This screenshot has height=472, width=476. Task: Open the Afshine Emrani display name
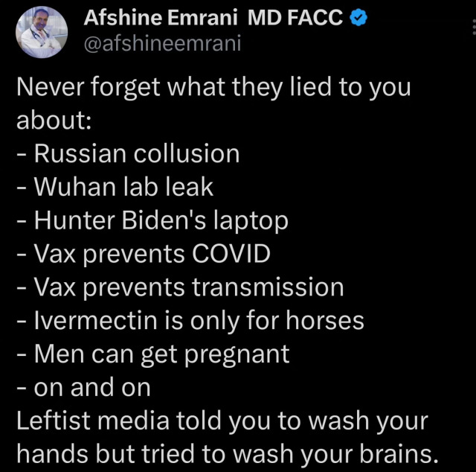(161, 18)
